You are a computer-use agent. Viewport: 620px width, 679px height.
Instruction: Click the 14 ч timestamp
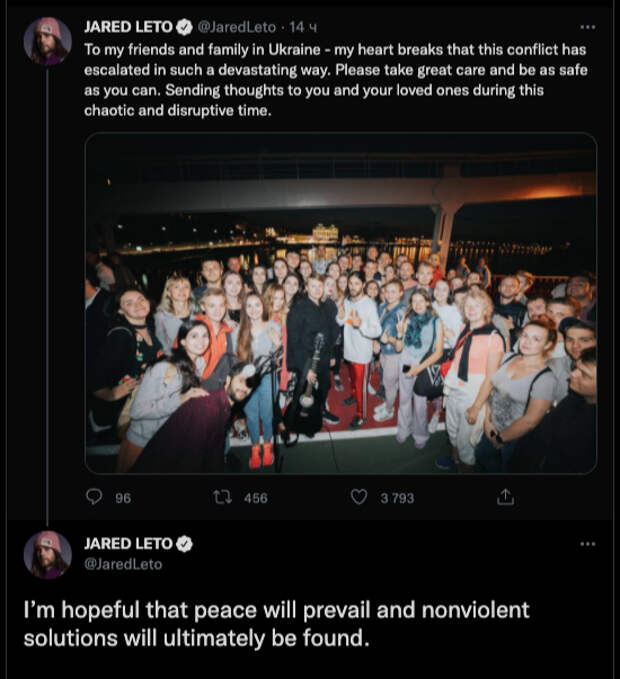point(303,27)
